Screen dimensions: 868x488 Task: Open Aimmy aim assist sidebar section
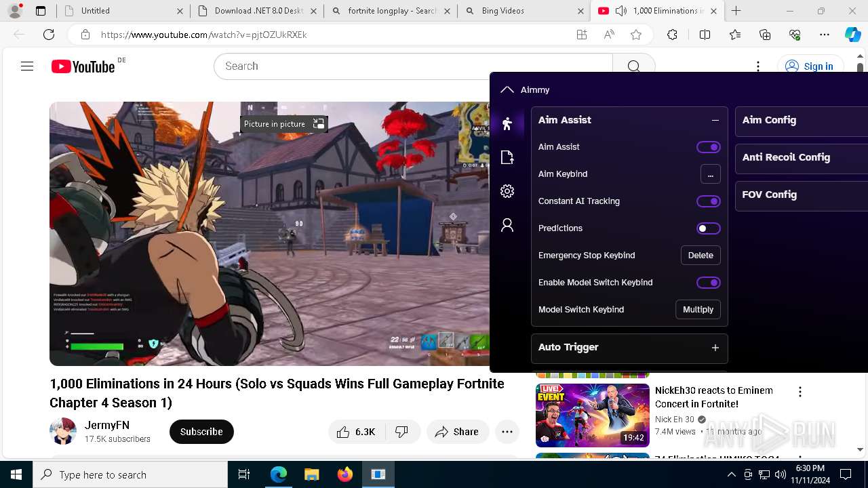coord(507,123)
